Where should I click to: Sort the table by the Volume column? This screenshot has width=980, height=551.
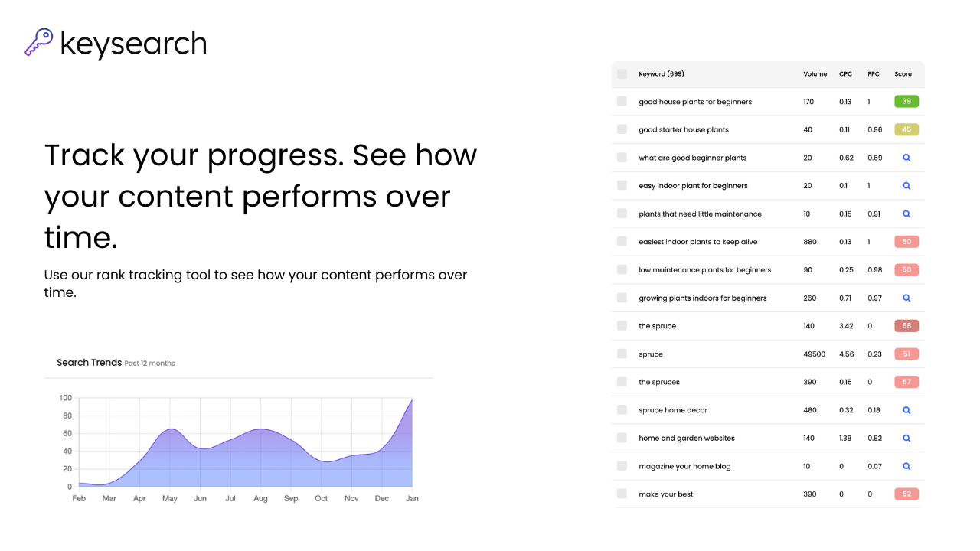point(815,73)
